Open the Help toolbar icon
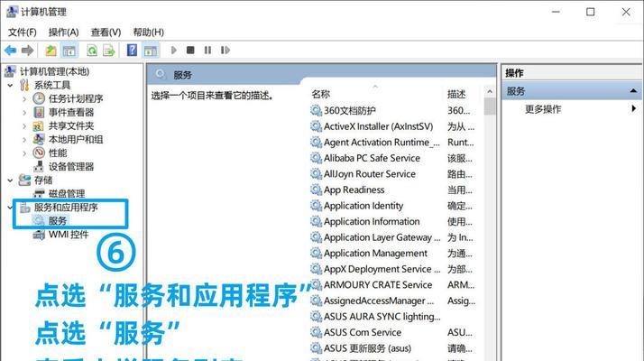The height and width of the screenshot is (361, 644). pyautogui.click(x=132, y=51)
